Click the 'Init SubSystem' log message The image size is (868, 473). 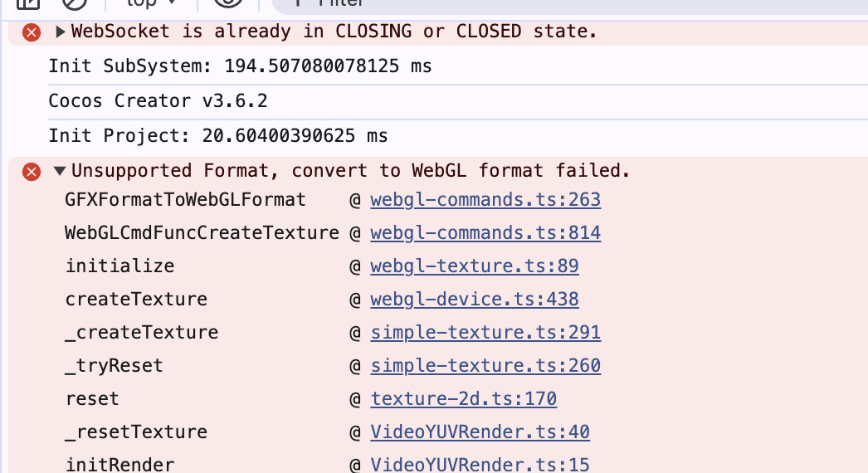click(x=240, y=66)
